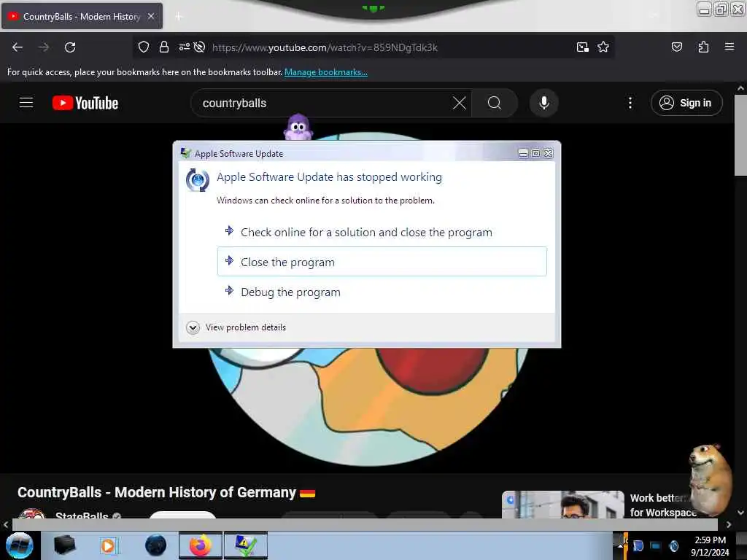Minimize the Apple Software Update dialog
Screen dimensions: 747x560
pyautogui.click(x=523, y=153)
